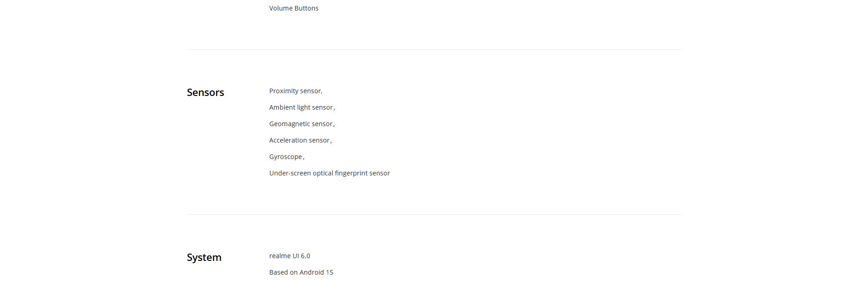Click the word "realme" under System
Screen dimensions: 868x297
(280, 256)
